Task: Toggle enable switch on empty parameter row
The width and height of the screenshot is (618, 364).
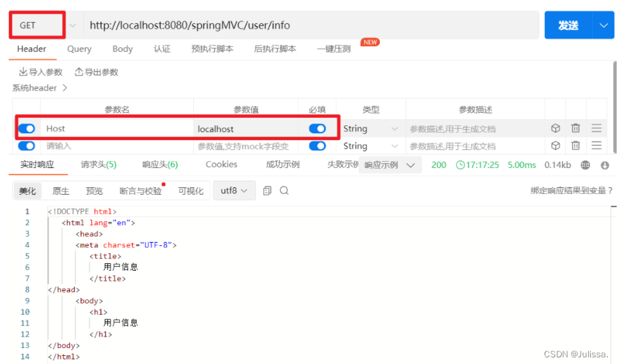Action: 27,146
